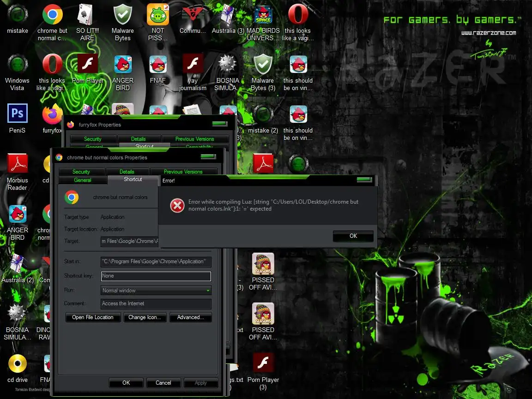The height and width of the screenshot is (399, 532).
Task: Close the Error dialog via title bar button
Action: coord(364,180)
